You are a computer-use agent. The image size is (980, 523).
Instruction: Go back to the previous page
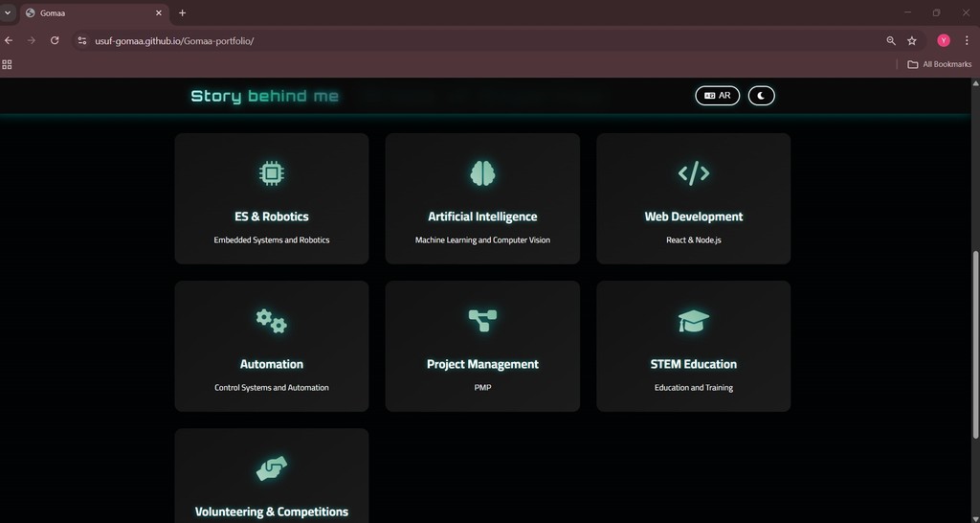[x=9, y=40]
